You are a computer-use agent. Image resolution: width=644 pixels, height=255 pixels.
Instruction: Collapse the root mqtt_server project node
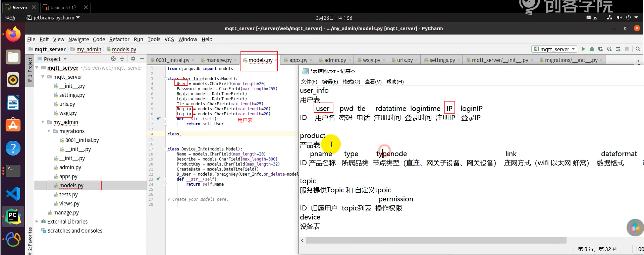tap(37, 68)
